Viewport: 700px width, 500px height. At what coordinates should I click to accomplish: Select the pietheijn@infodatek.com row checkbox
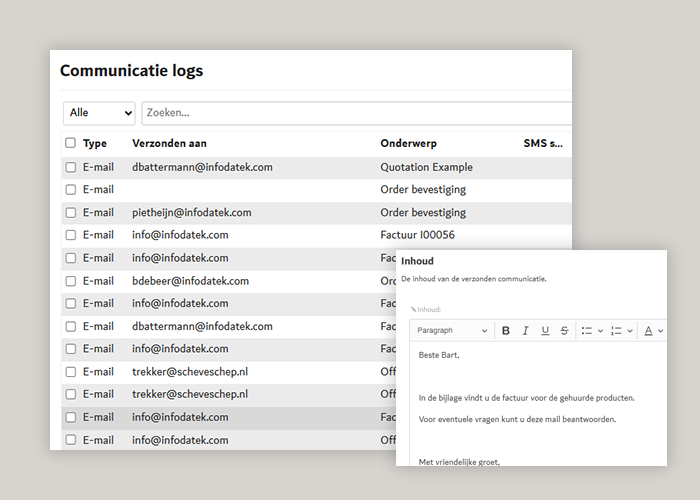[71, 212]
